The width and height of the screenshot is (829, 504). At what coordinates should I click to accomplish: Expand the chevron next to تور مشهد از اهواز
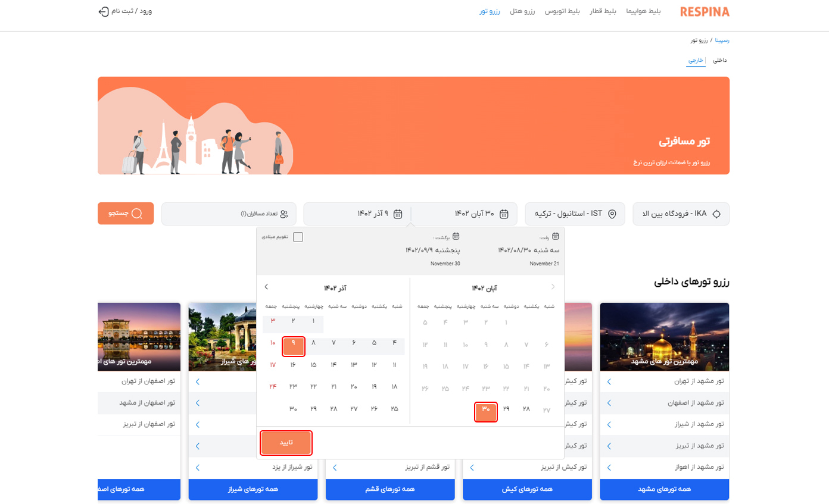point(608,467)
